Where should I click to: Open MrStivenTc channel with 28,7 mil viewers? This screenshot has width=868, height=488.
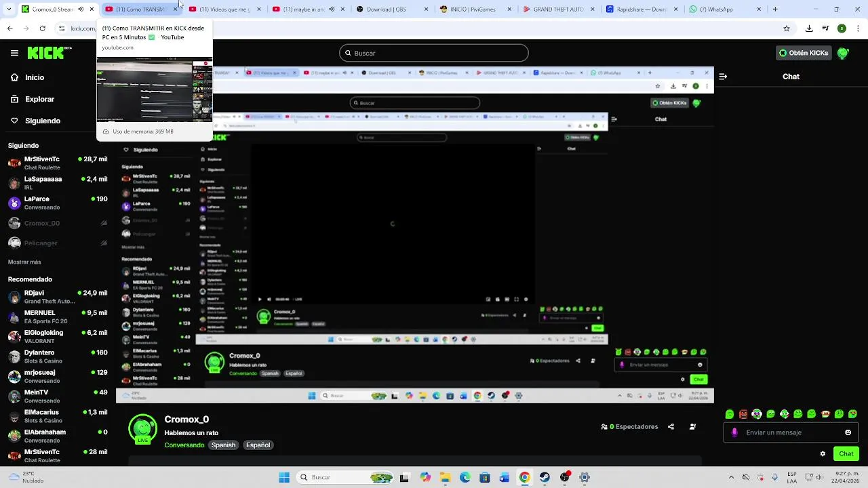pos(58,163)
